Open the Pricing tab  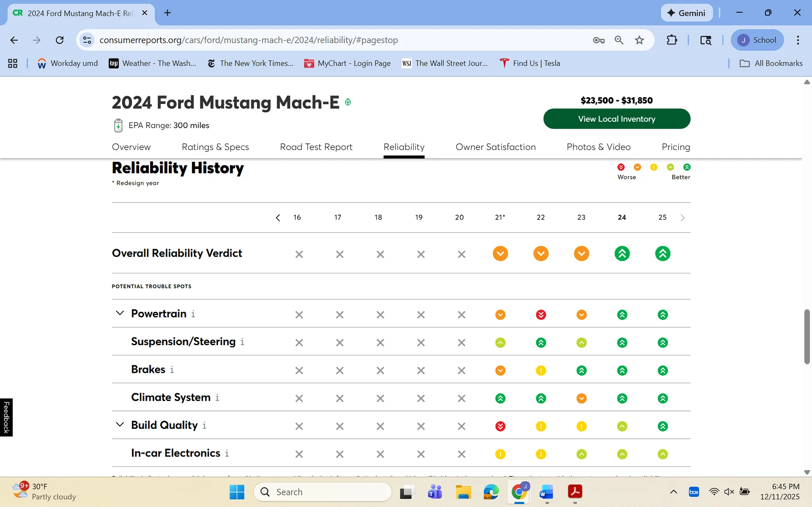click(x=676, y=147)
